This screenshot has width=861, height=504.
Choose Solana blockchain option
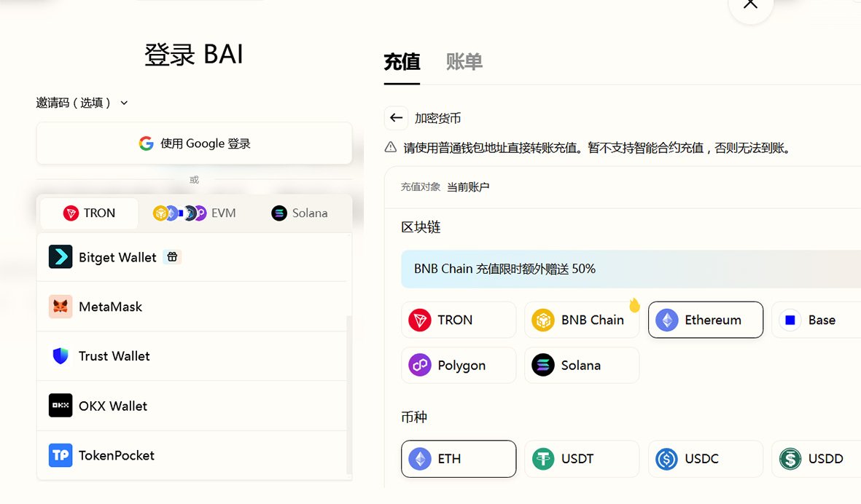(x=582, y=365)
